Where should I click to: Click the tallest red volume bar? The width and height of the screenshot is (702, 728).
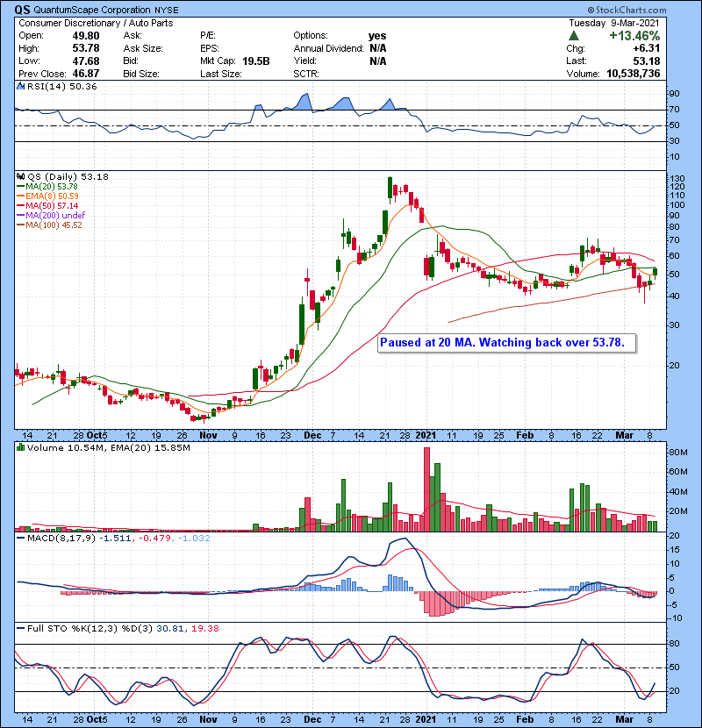click(427, 489)
